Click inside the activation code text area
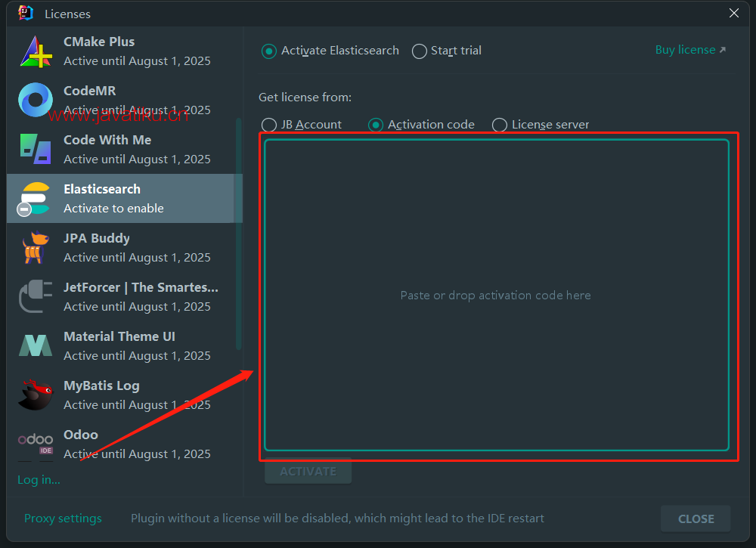 497,295
